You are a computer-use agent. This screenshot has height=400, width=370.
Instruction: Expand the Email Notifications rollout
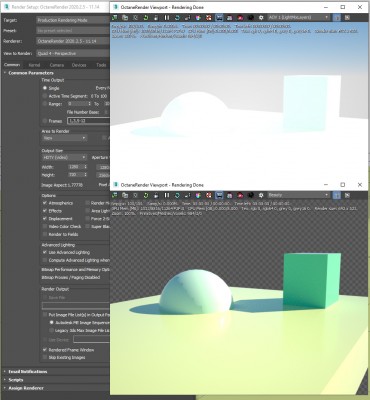pyautogui.click(x=27, y=372)
